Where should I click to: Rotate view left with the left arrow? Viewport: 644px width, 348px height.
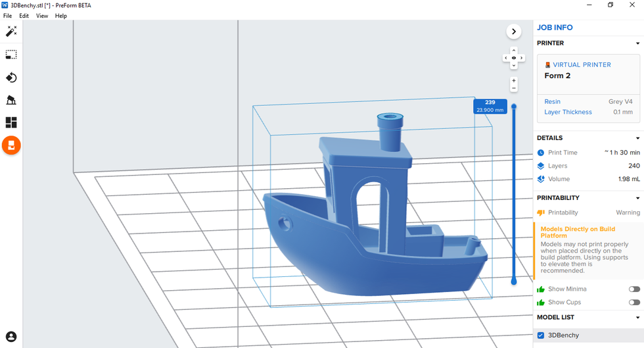pyautogui.click(x=506, y=58)
